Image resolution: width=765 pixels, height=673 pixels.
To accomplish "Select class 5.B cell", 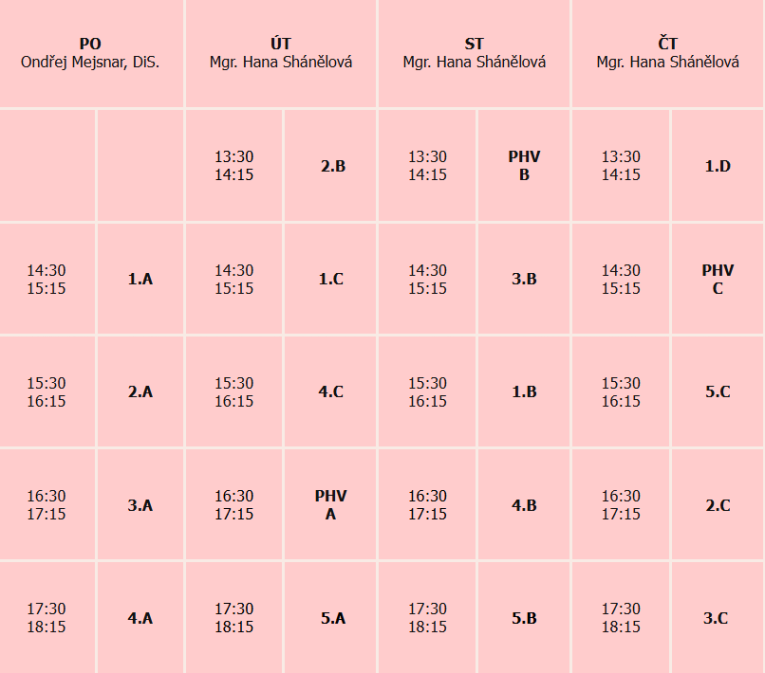I will pos(524,618).
